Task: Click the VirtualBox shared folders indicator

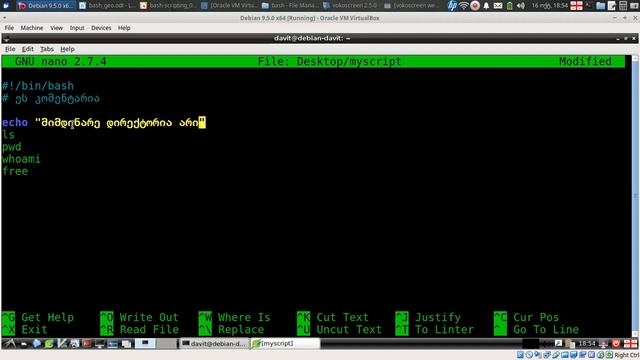Action: click(565, 355)
